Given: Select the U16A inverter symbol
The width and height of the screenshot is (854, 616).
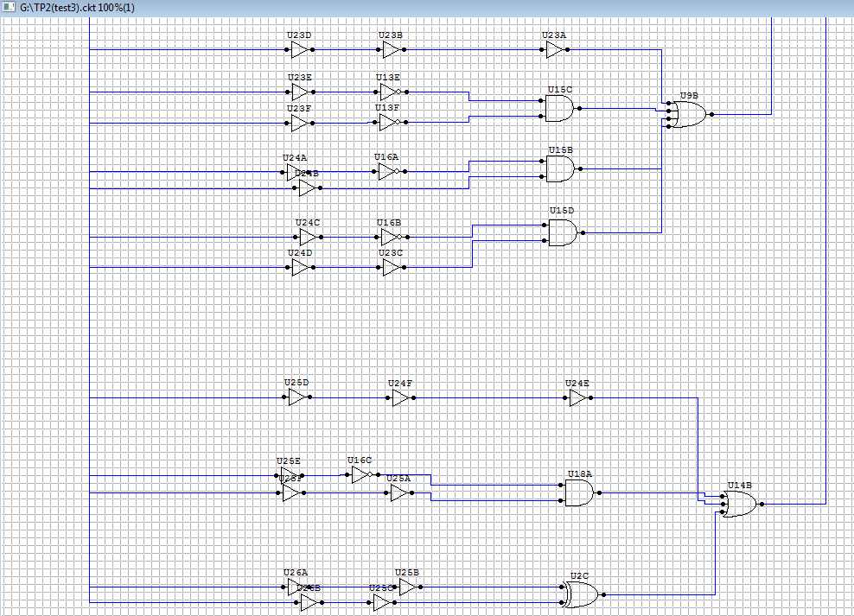Looking at the screenshot, I should [x=388, y=171].
